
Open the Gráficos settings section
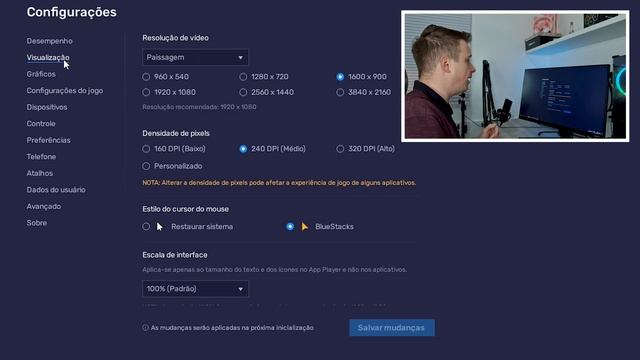click(x=41, y=74)
